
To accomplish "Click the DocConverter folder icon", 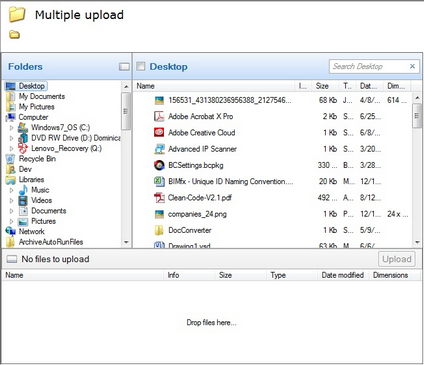I will (x=159, y=230).
